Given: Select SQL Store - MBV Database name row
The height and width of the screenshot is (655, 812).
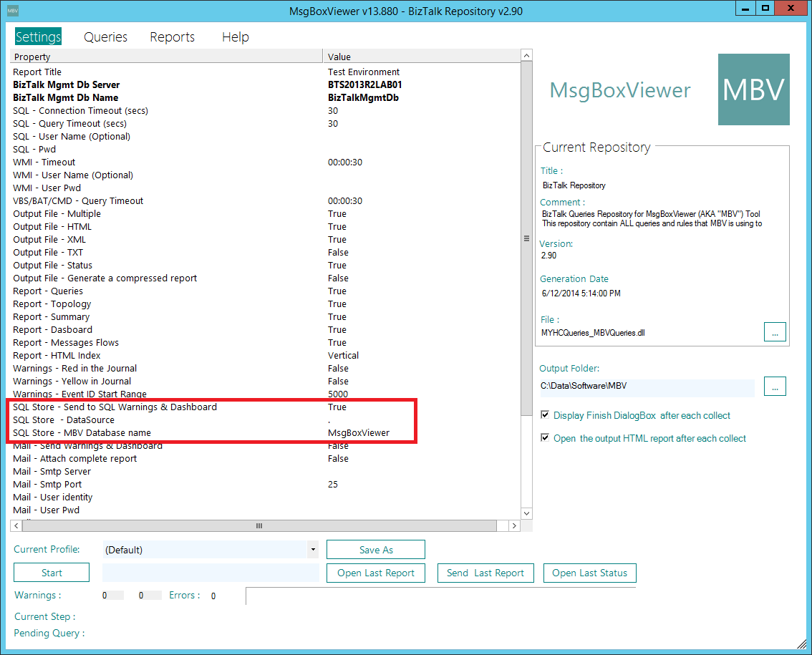Looking at the screenshot, I should (x=265, y=433).
